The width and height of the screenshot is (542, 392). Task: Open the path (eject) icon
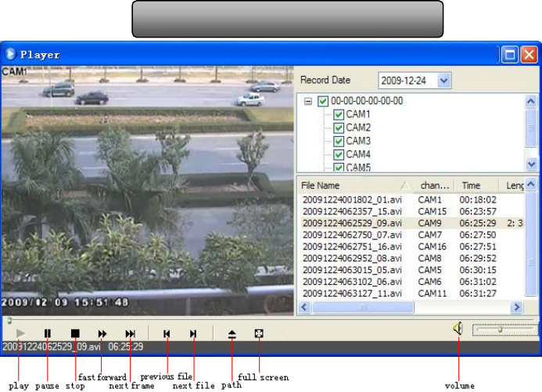tap(232, 333)
